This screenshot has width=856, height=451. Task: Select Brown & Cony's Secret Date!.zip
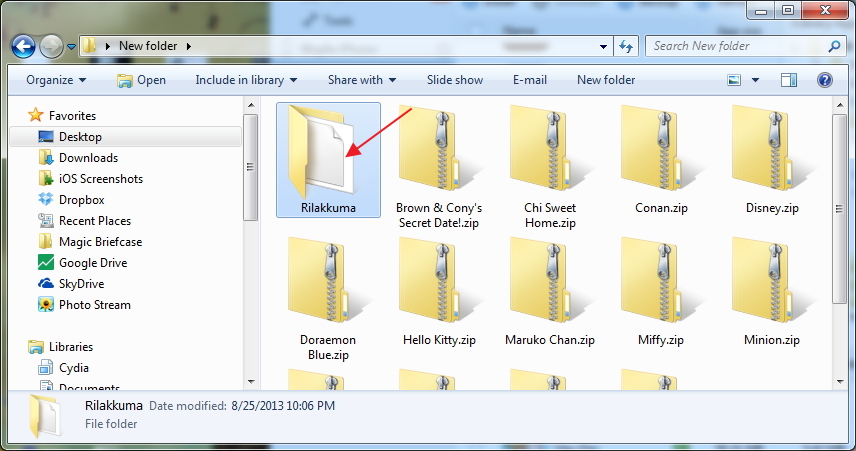[439, 167]
